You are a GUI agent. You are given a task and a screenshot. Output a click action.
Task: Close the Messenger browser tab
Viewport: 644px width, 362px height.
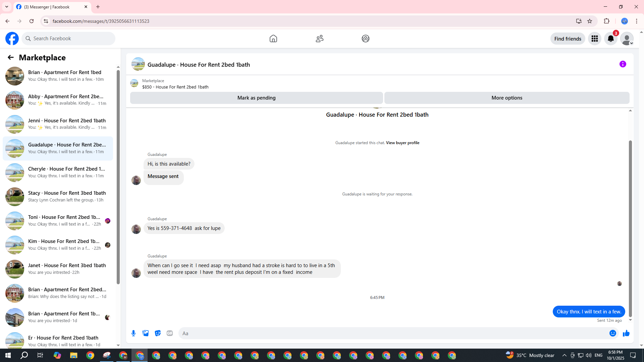coord(86,7)
